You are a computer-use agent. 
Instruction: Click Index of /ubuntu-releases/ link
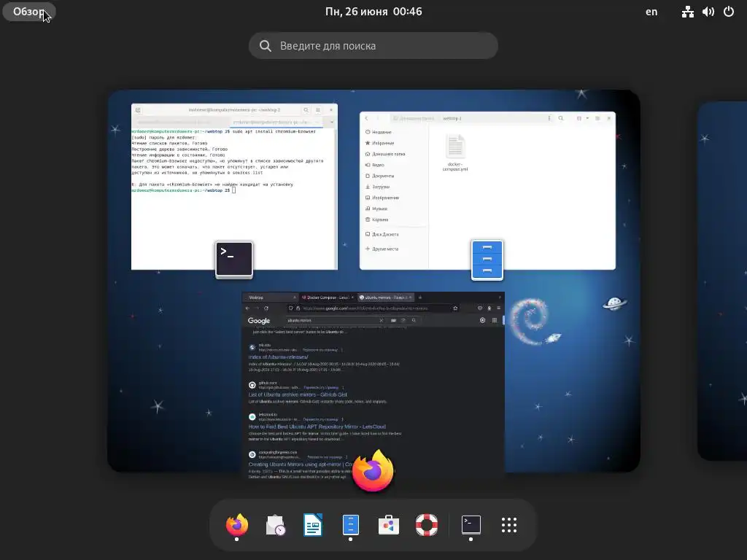[x=278, y=357]
